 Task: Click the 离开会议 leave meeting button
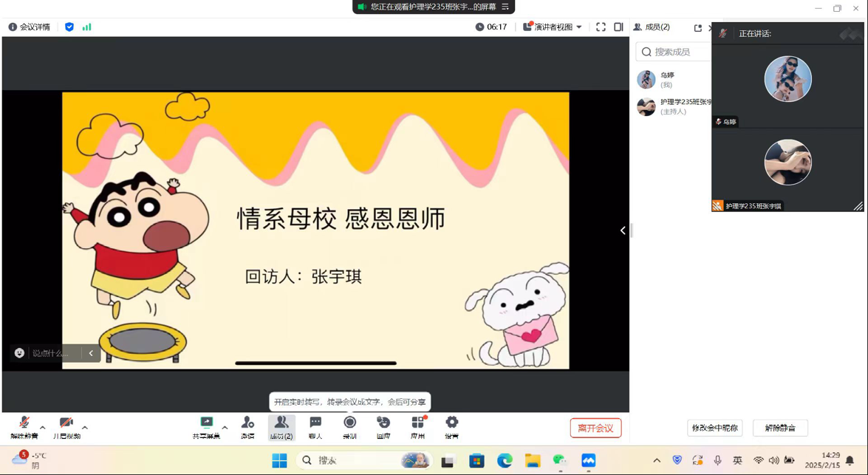pyautogui.click(x=595, y=428)
